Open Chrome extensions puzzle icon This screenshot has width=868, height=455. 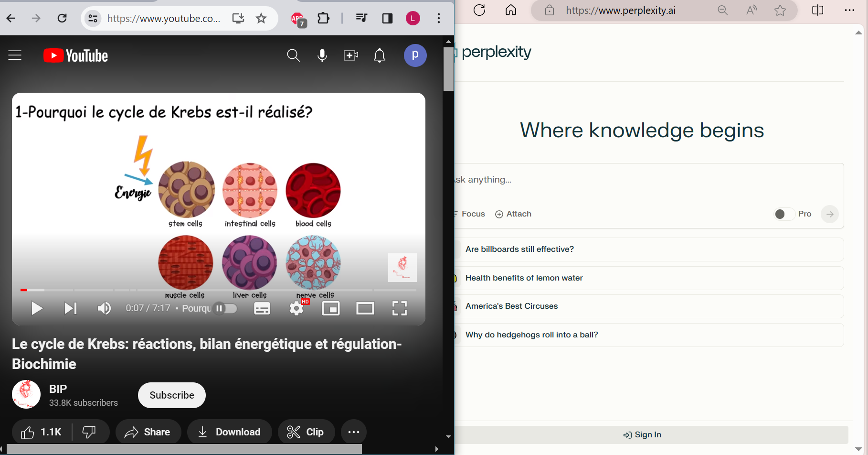pos(324,19)
